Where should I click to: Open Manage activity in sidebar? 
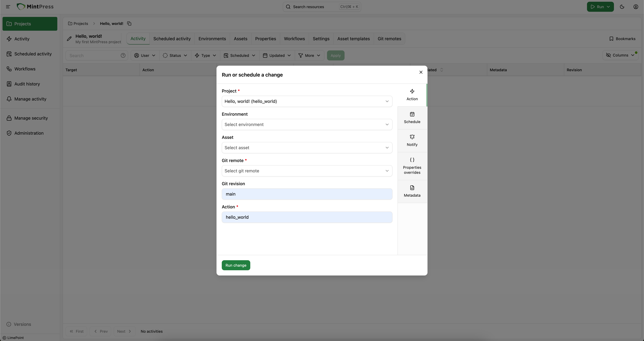30,99
